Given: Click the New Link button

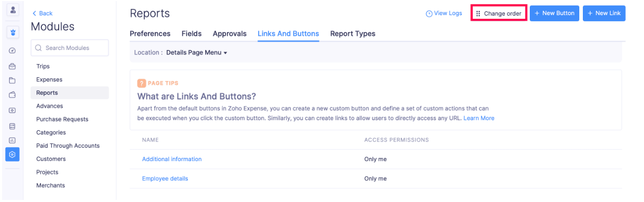Looking at the screenshot, I should (604, 14).
